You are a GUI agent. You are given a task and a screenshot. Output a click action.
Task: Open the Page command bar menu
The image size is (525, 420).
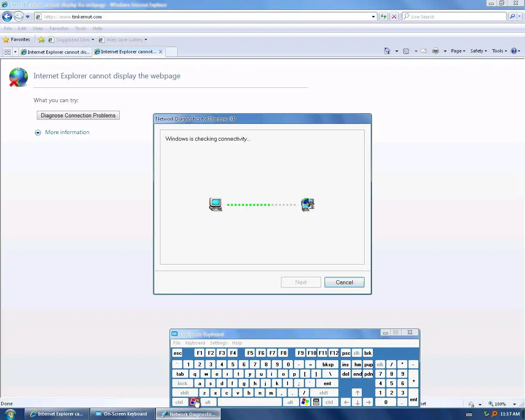(458, 51)
